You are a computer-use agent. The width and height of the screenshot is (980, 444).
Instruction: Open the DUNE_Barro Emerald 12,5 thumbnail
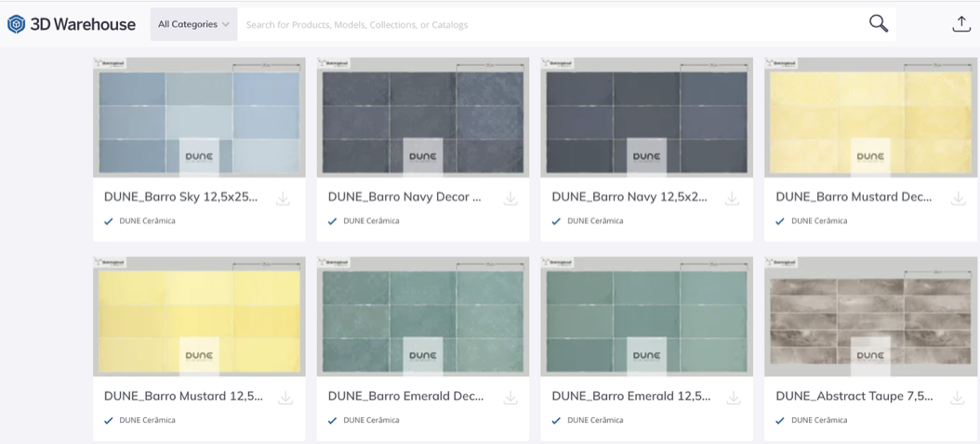(x=647, y=317)
